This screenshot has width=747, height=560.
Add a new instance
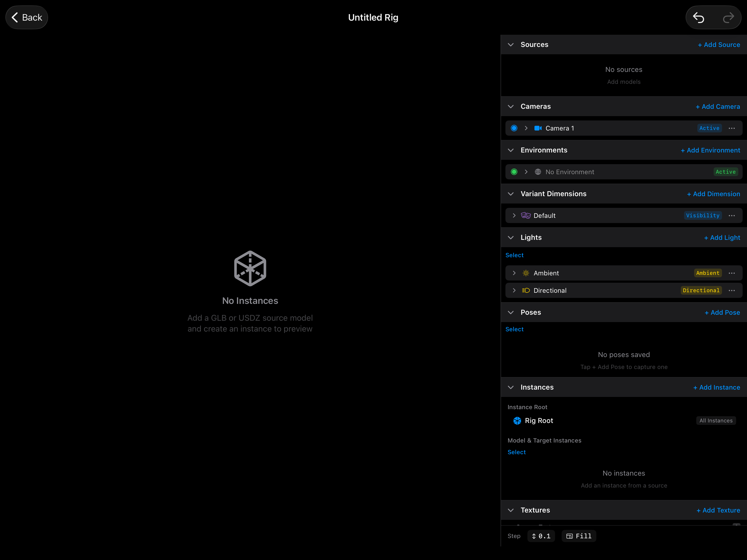(x=716, y=387)
